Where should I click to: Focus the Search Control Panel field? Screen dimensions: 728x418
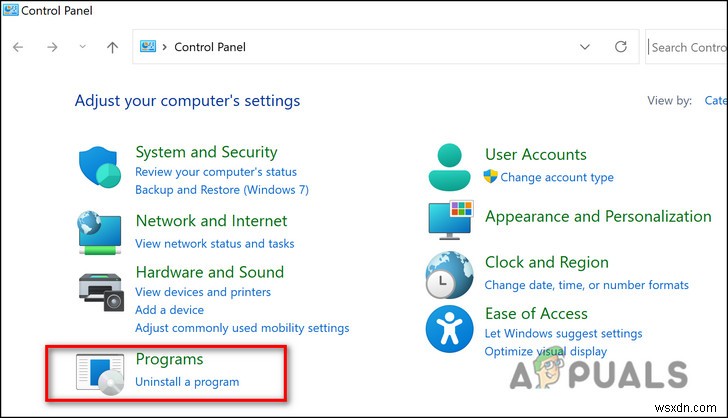[x=688, y=47]
